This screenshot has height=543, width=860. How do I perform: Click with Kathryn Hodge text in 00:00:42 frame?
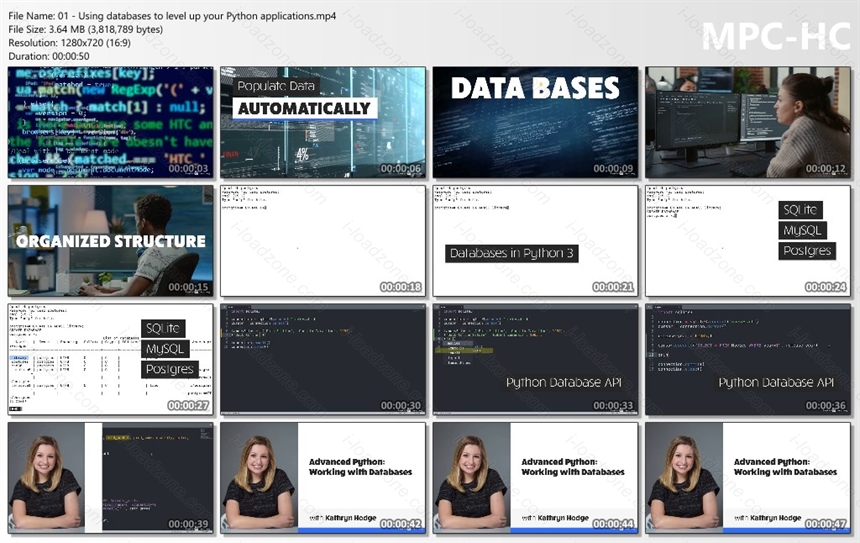tap(343, 518)
